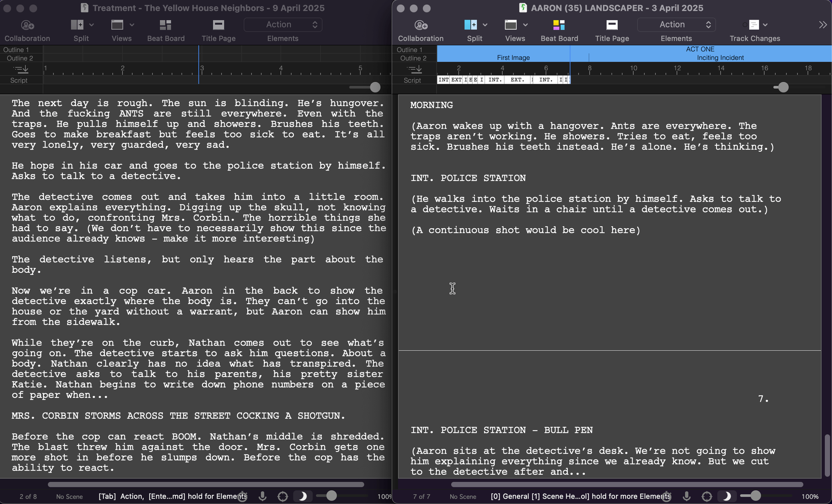The image size is (832, 504).
Task: Click the Title Page icon in the AARON window
Action: coord(612,25)
